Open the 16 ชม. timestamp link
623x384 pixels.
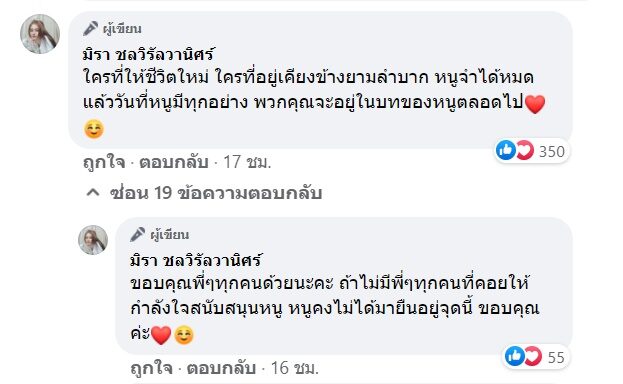[295, 368]
